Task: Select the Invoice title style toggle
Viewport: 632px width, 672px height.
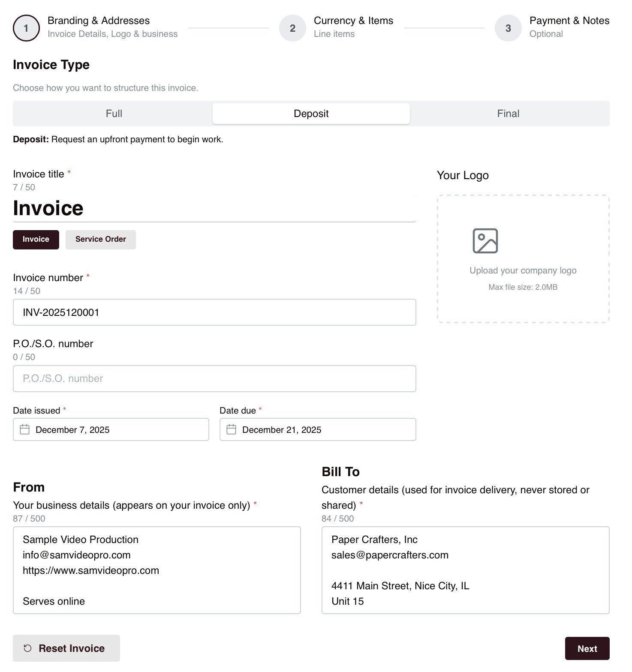Action: point(36,239)
